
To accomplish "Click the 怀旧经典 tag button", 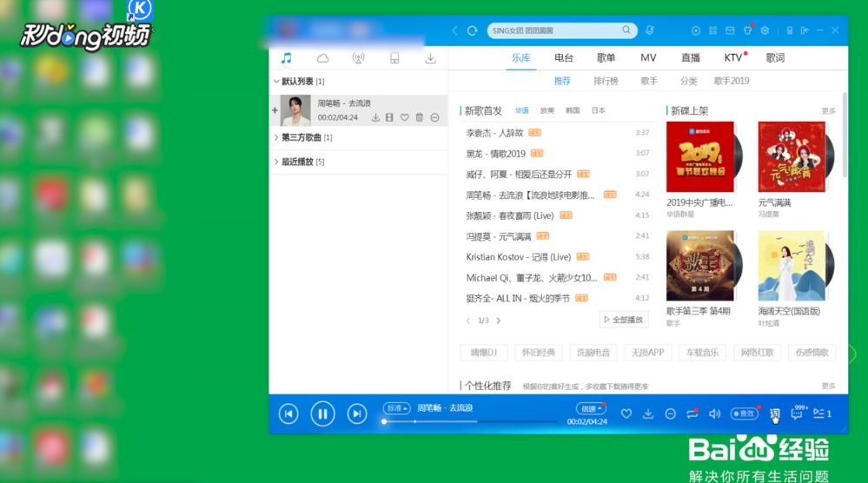I will pos(539,353).
